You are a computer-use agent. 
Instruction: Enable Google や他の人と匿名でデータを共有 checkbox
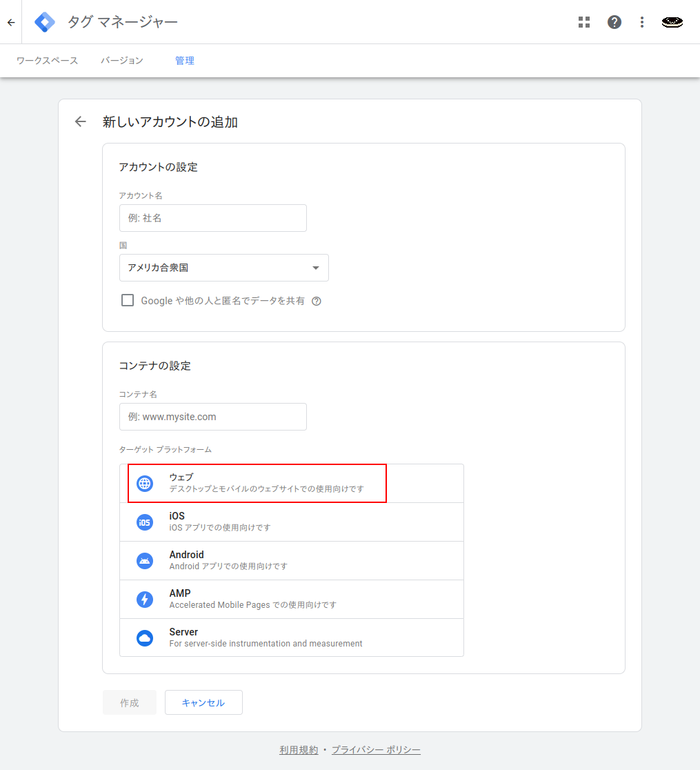click(x=128, y=300)
